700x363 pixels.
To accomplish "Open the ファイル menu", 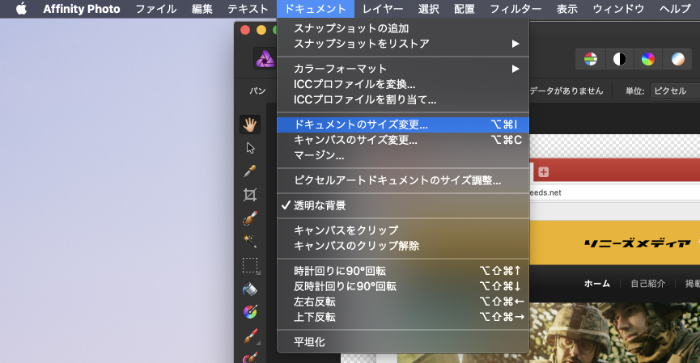I will (x=156, y=9).
